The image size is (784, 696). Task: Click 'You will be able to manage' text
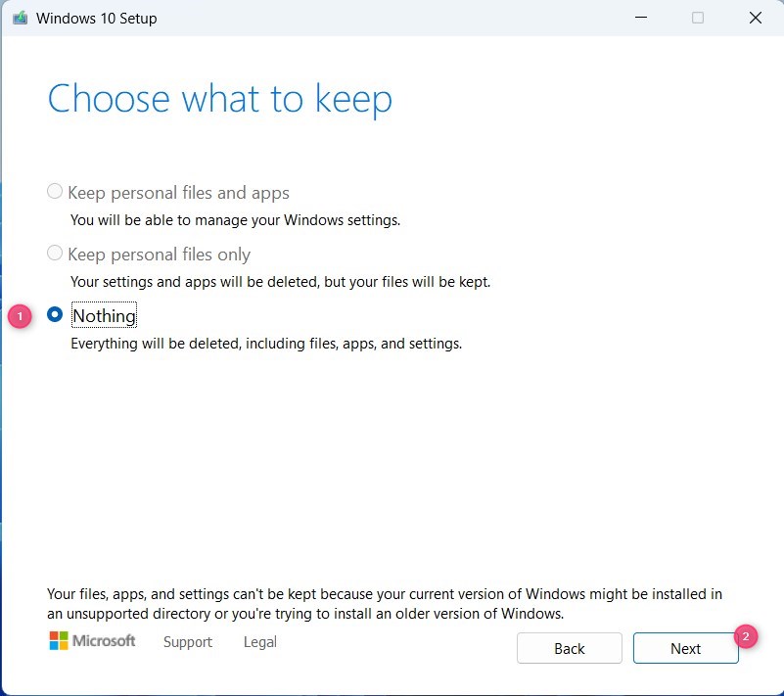(236, 220)
